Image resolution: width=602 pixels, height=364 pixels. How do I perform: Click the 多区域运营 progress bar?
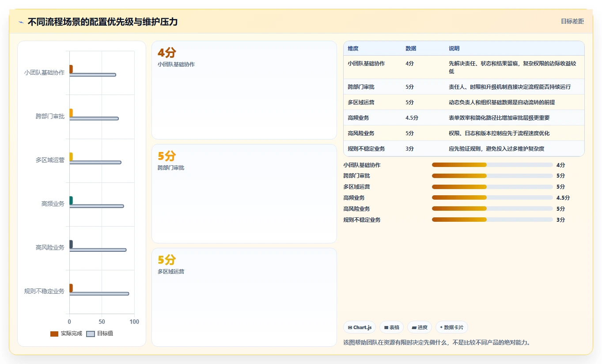[x=492, y=187]
